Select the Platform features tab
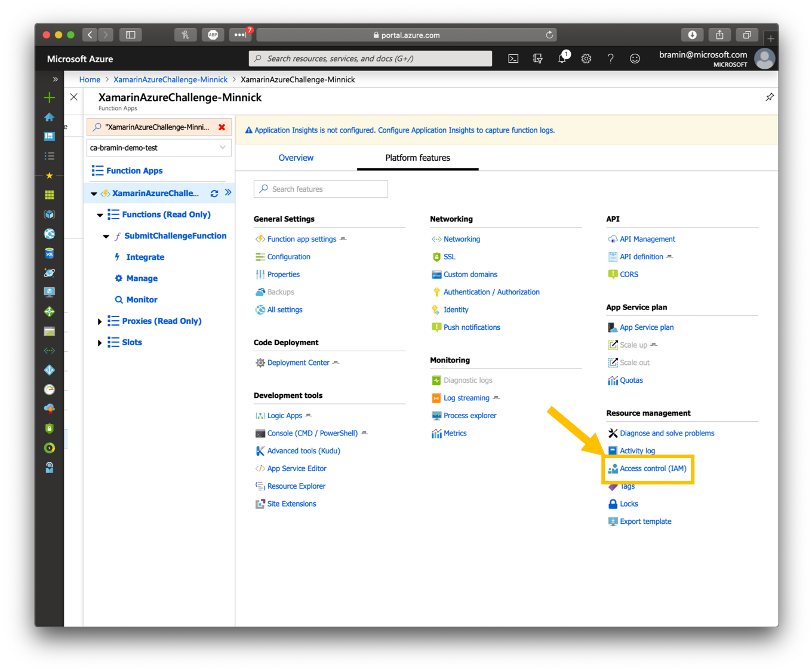The image size is (812, 672). pyautogui.click(x=418, y=158)
